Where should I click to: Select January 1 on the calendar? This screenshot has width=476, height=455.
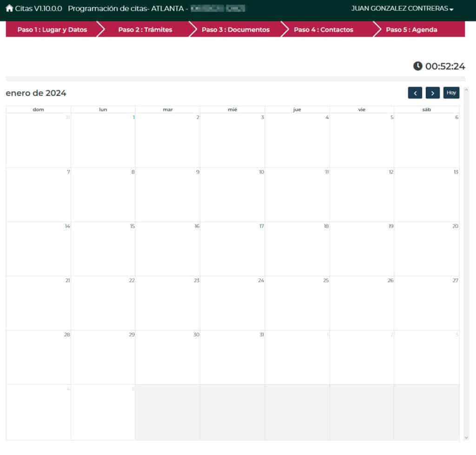pos(103,140)
